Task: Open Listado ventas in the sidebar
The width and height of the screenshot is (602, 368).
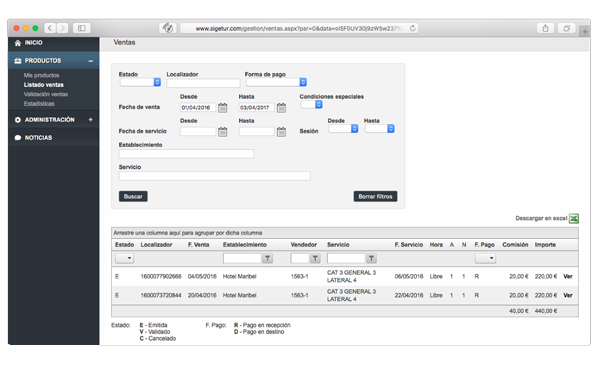Action: 44,85
